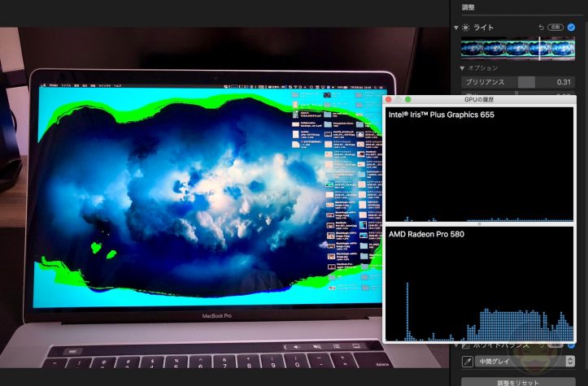Click the 調整 panel heading
Screen dimensions: 588x386
click(468, 7)
